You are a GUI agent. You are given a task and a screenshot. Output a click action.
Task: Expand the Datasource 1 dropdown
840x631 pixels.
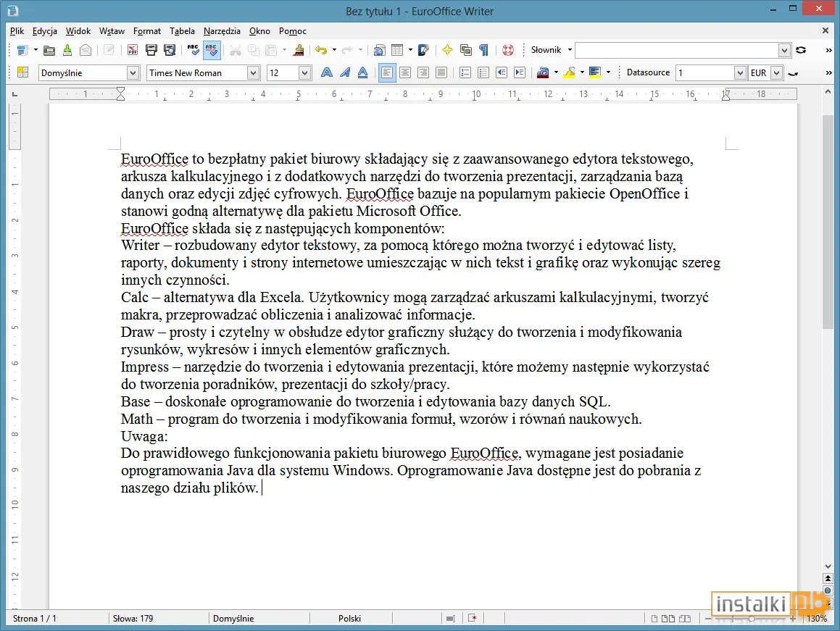point(740,73)
